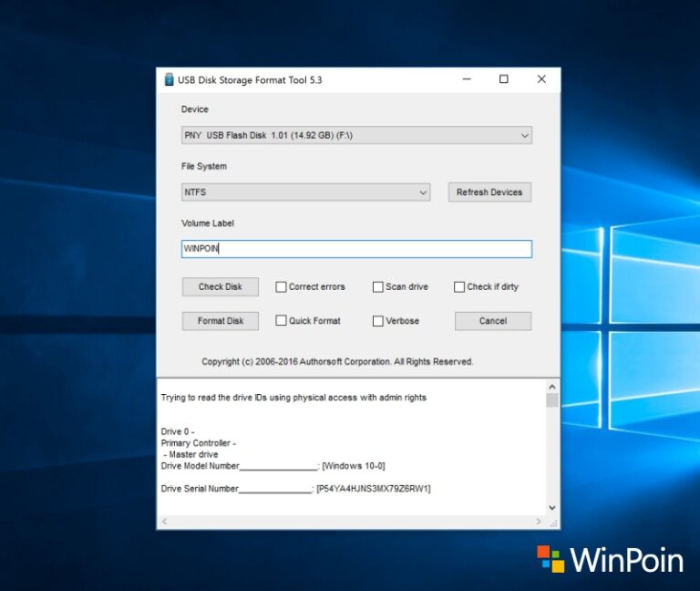The width and height of the screenshot is (700, 591).
Task: Click the Refresh Devices button
Action: coord(489,192)
